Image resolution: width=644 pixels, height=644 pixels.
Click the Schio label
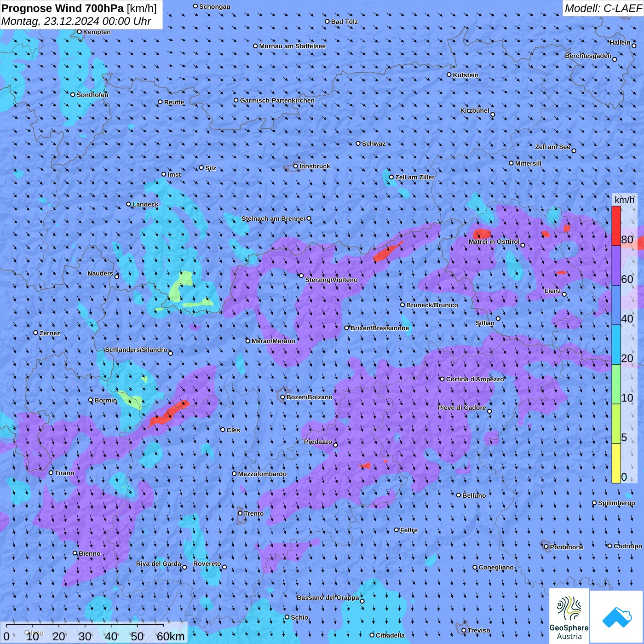[299, 617]
